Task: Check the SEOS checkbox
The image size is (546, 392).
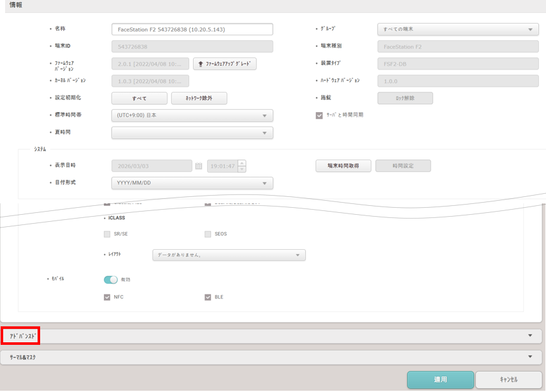Action: (x=208, y=234)
